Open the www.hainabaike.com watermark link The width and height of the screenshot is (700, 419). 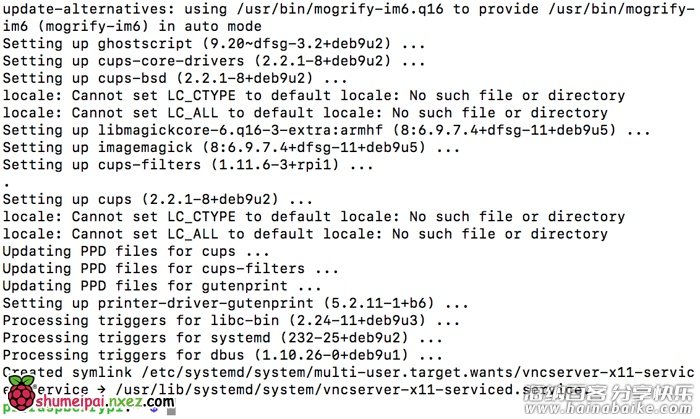608,408
